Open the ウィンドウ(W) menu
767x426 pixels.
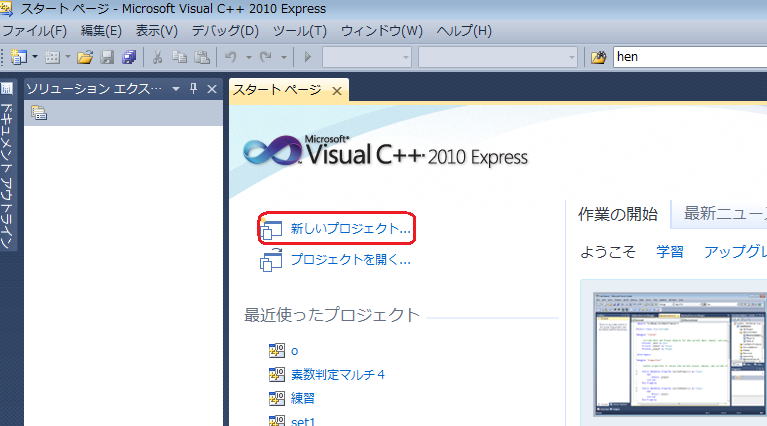tap(382, 31)
